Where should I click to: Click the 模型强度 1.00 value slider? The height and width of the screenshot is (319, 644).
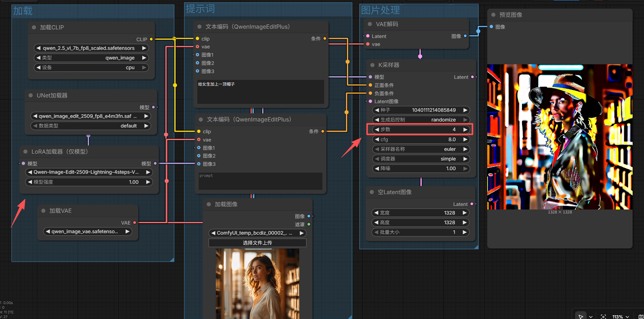coord(89,182)
